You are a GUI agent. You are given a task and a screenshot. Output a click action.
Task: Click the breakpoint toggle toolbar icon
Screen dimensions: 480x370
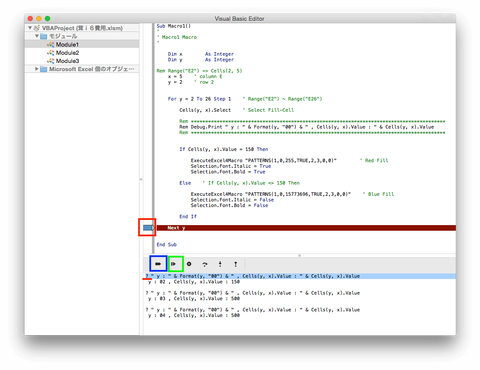pos(189,264)
